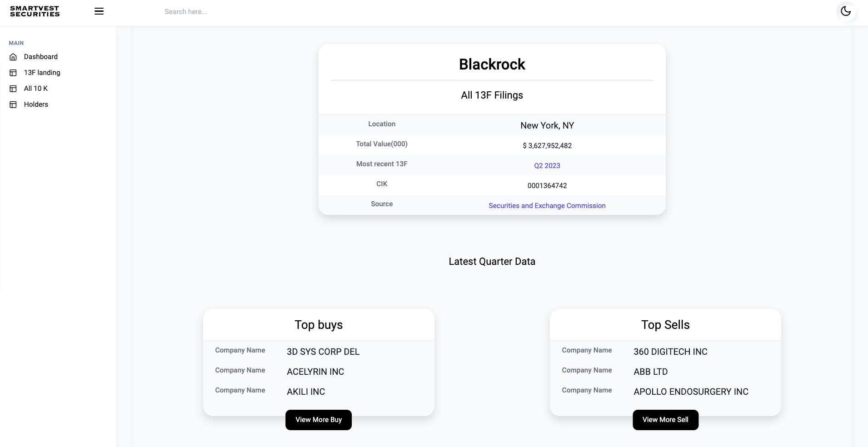Click ABB LTD in Top Sells
Viewport: 868px width, 447px height.
click(651, 372)
